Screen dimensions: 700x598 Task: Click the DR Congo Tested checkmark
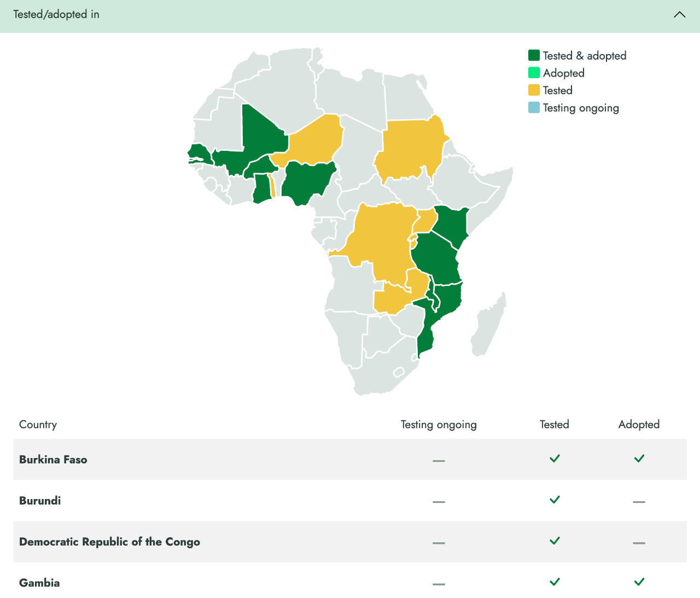tap(555, 541)
